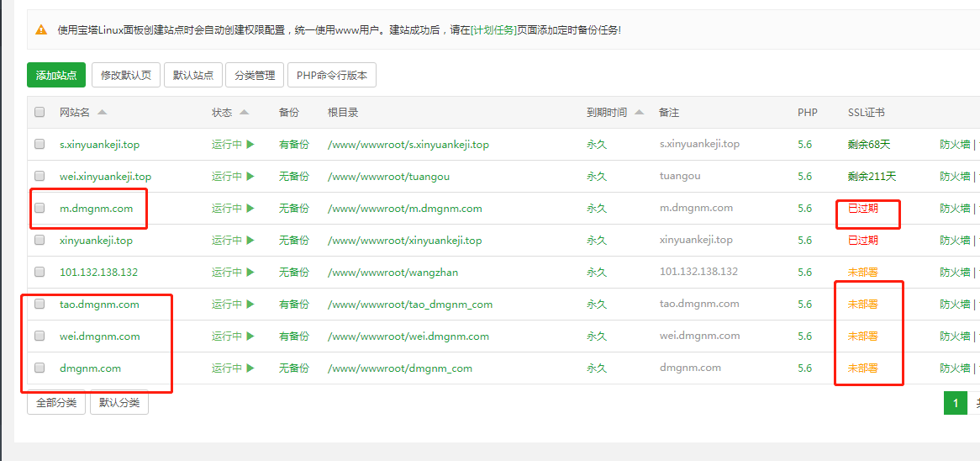This screenshot has width=980, height=461.
Task: Click the green 添加站点 button
Action: (x=56, y=75)
